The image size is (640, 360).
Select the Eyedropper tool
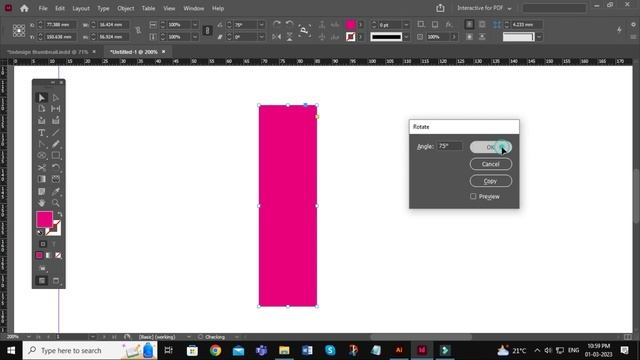click(x=56, y=191)
